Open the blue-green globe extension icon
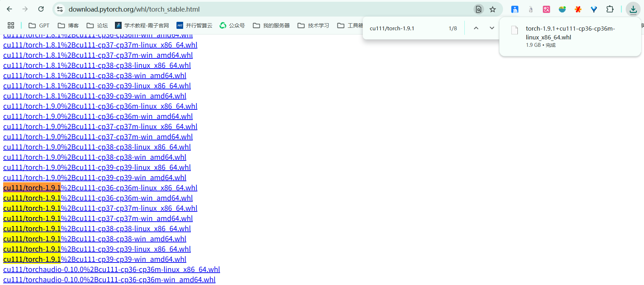 [x=562, y=9]
